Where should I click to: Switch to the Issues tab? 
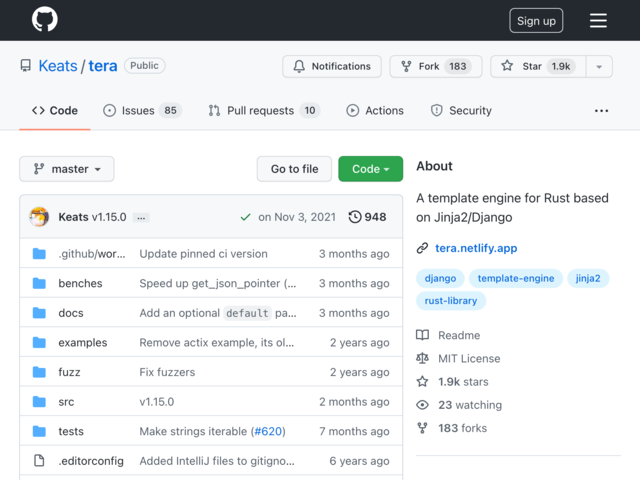142,111
